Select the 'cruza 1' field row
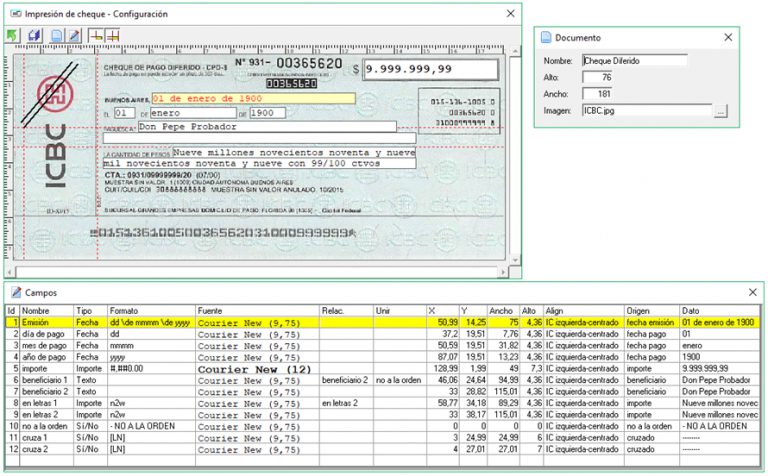This screenshot has width=768, height=476. [383, 437]
